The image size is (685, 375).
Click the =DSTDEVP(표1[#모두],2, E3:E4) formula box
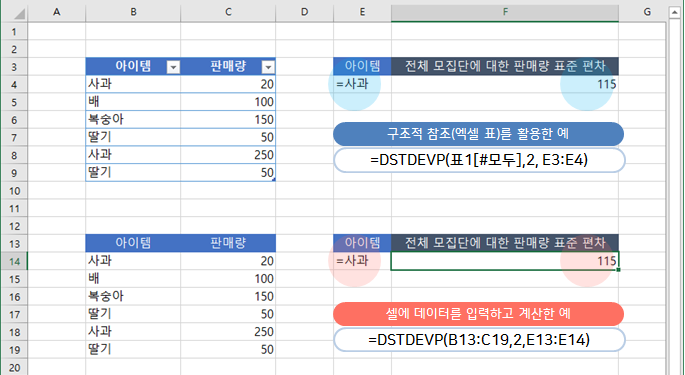point(479,160)
